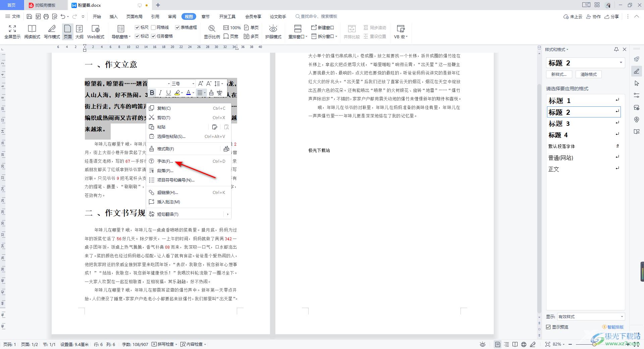
Task: Uncheck the Task Pane (任务窗格) checkbox
Action: [153, 36]
